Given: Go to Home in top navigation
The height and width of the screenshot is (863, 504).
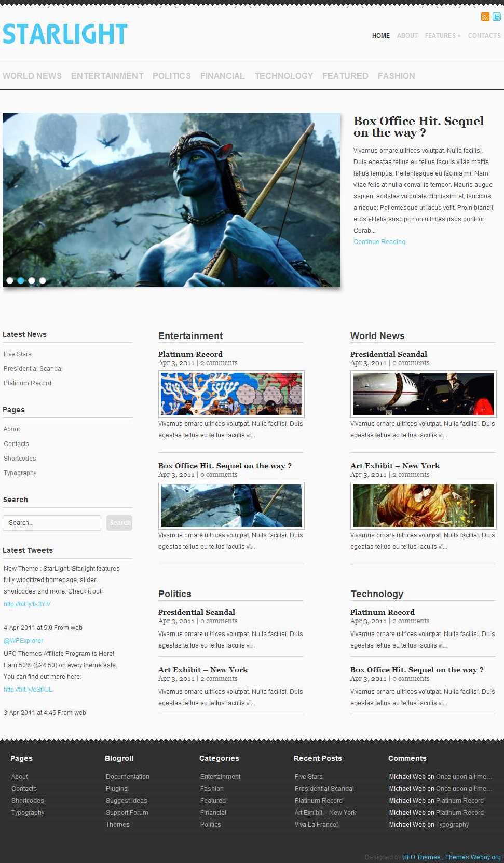Looking at the screenshot, I should [381, 36].
